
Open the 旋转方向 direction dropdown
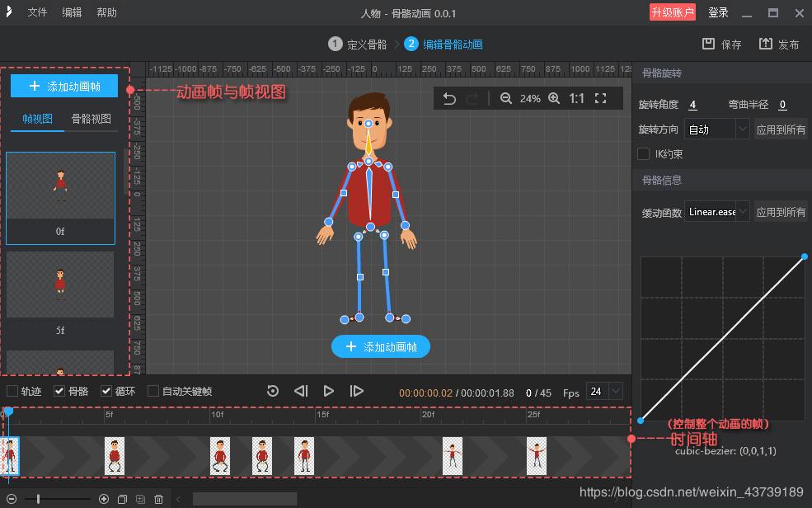717,129
